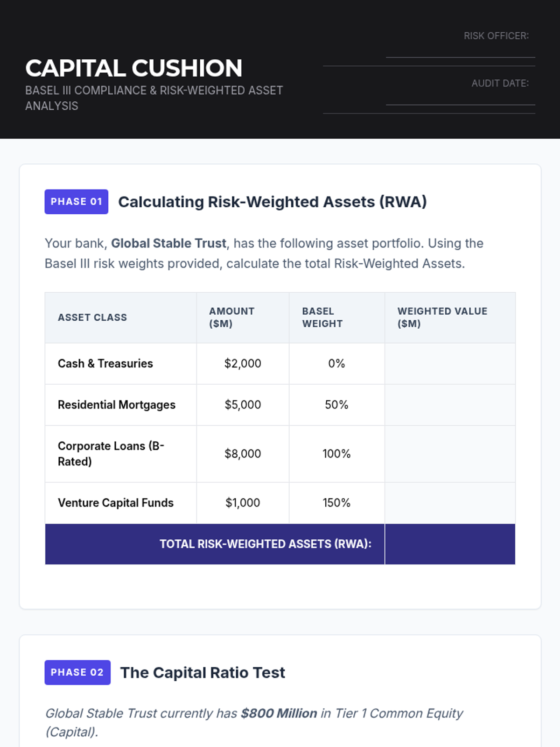
Task: Click the Total Risk-Weighted Assets label
Action: (x=266, y=544)
